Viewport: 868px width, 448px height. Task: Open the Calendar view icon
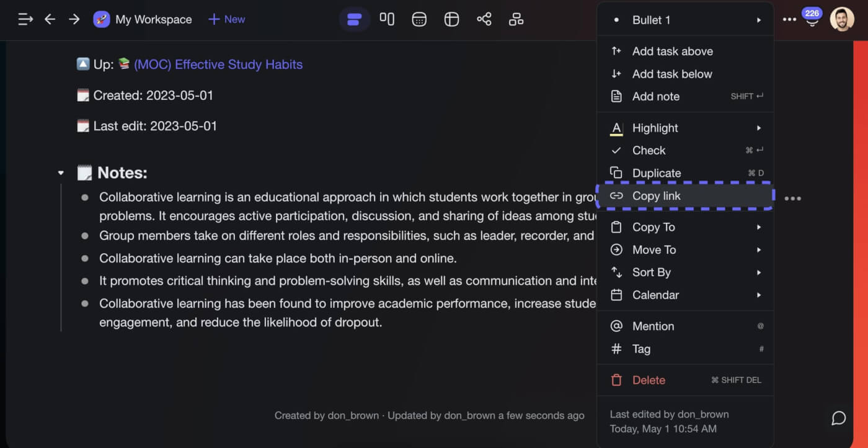tap(419, 19)
